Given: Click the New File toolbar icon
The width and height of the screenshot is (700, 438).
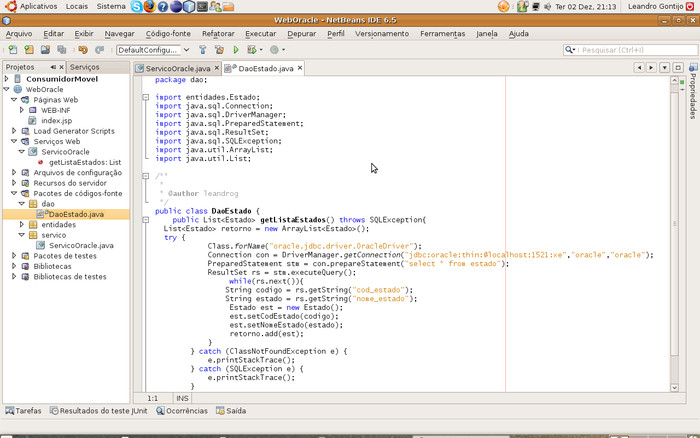Looking at the screenshot, I should coord(13,50).
